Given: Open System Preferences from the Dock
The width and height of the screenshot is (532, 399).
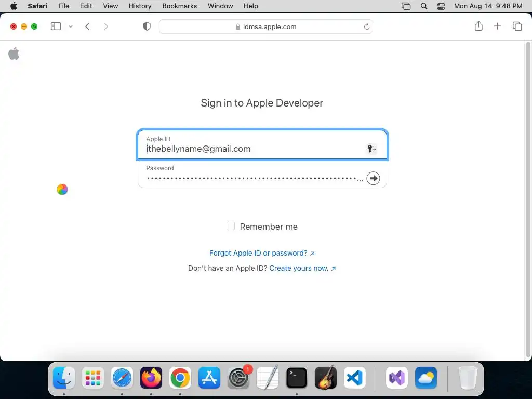Looking at the screenshot, I should (238, 378).
